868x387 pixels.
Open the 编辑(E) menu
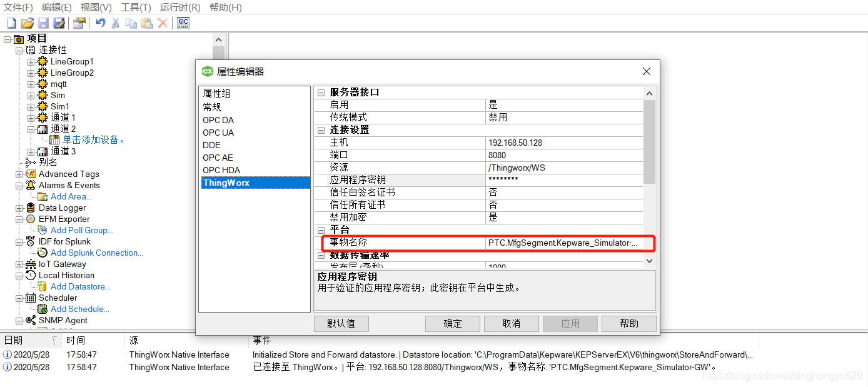click(57, 8)
